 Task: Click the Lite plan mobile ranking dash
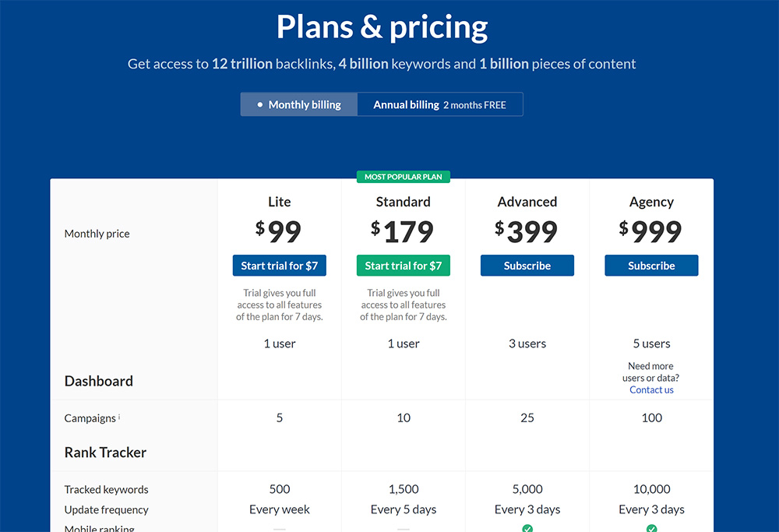(x=280, y=530)
